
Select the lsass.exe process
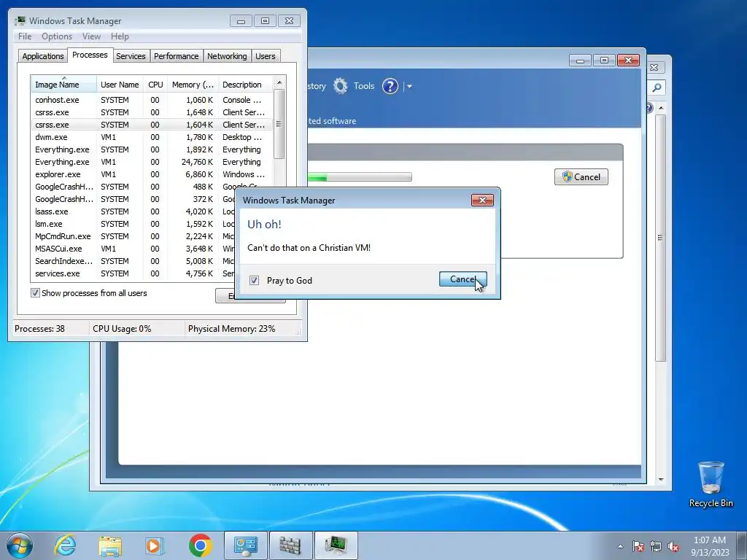point(133,211)
